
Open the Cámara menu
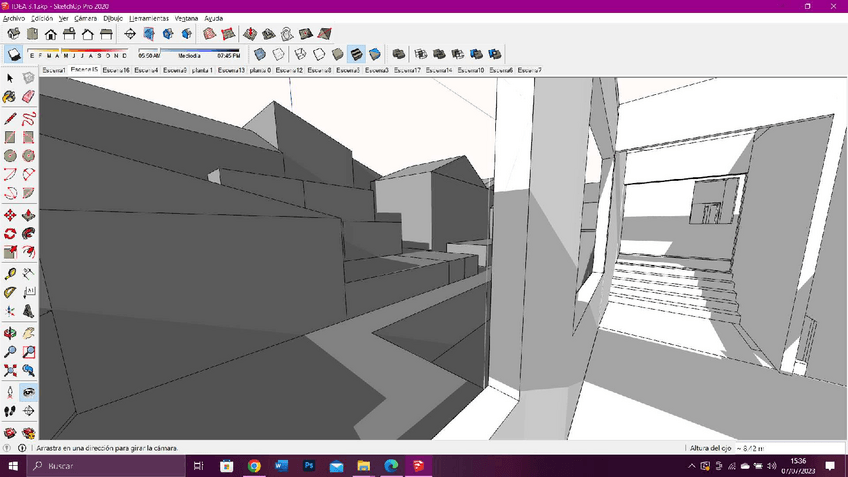[x=85, y=18]
